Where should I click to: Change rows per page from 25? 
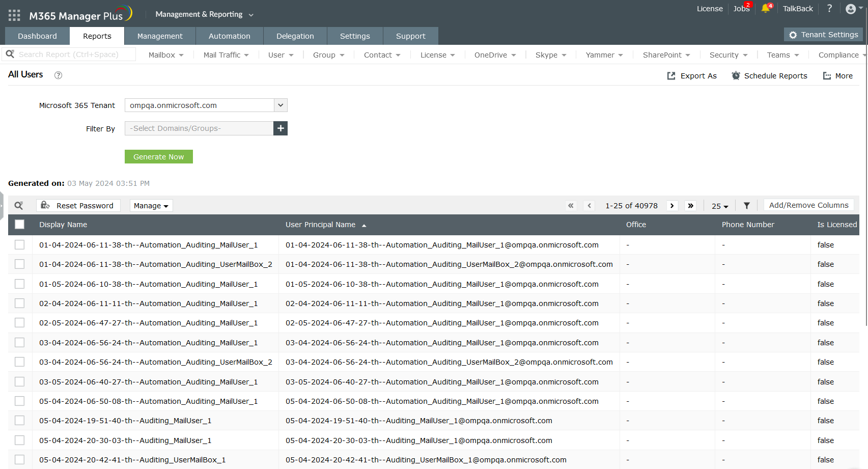(720, 206)
